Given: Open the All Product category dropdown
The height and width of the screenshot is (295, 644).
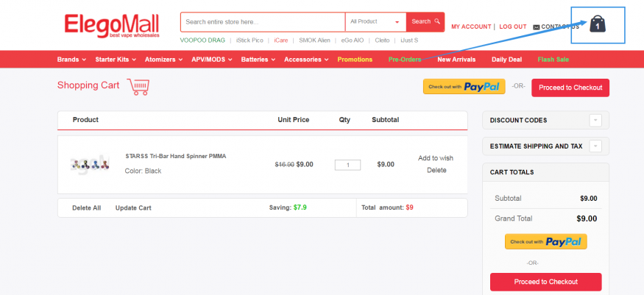Looking at the screenshot, I should pos(375,22).
